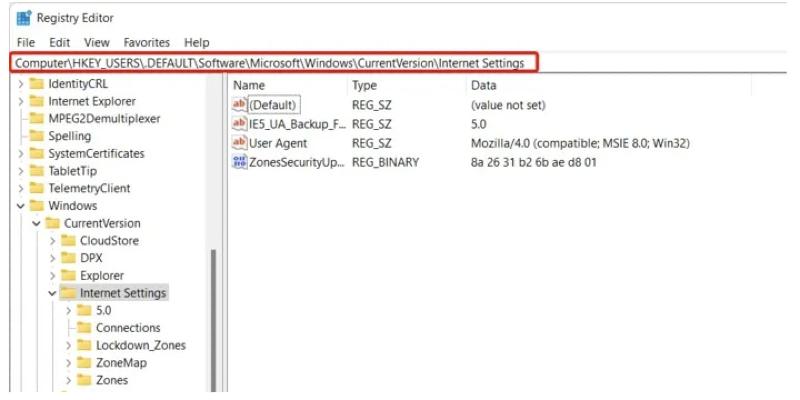Open the File menu
The height and width of the screenshot is (400, 800).
(26, 42)
